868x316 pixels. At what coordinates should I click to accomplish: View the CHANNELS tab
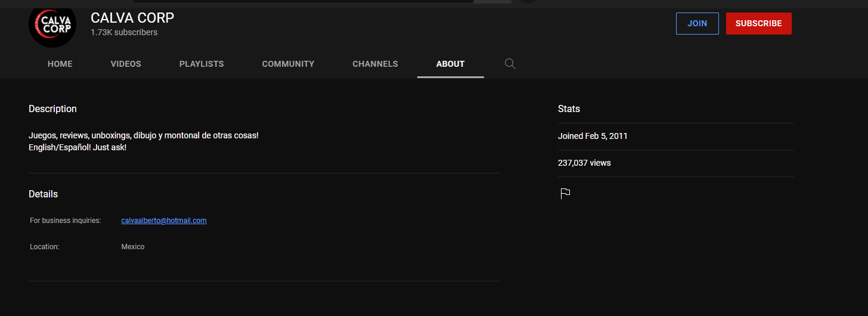375,64
